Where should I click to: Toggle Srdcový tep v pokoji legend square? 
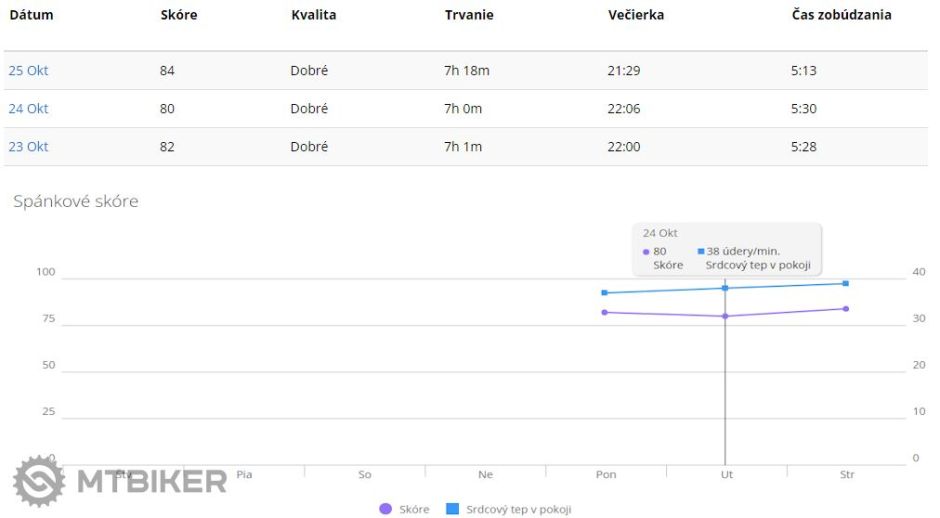[x=452, y=509]
